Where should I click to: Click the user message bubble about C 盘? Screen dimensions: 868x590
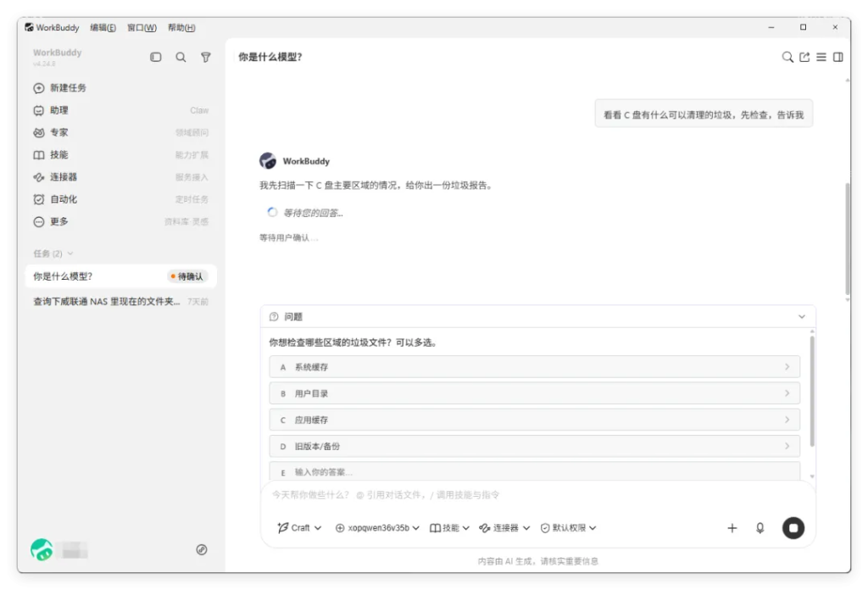704,114
